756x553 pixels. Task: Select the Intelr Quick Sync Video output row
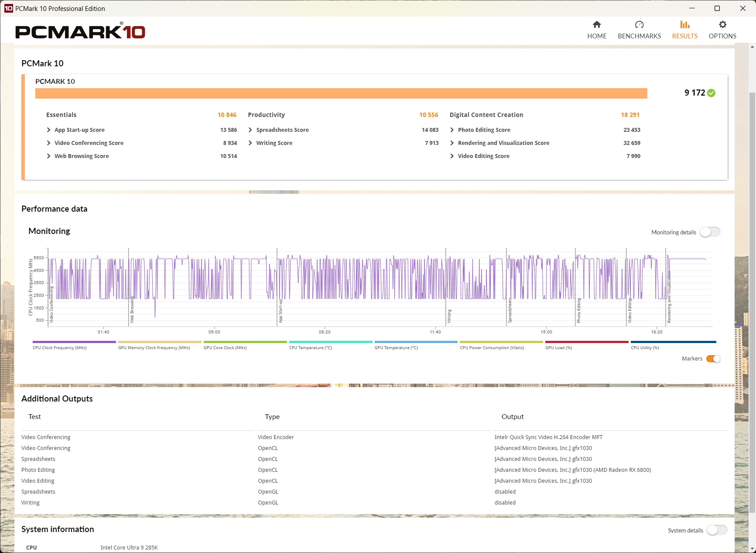coord(548,437)
